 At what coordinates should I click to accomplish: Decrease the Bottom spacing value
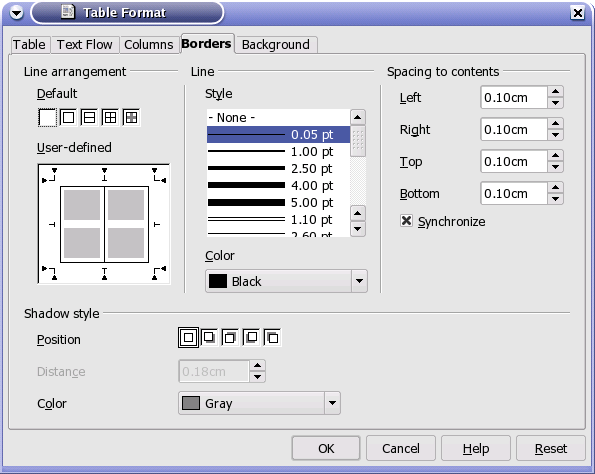pos(556,199)
